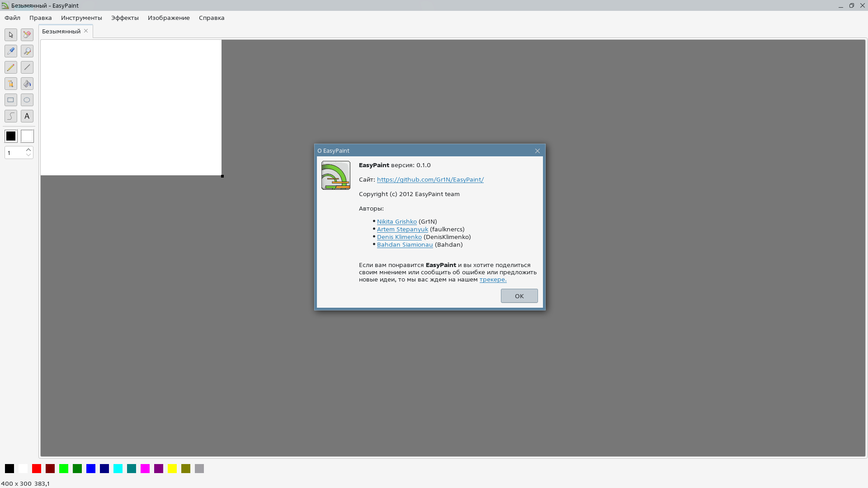
Task: Open the Artem Stepanyuk author link
Action: click(x=402, y=229)
